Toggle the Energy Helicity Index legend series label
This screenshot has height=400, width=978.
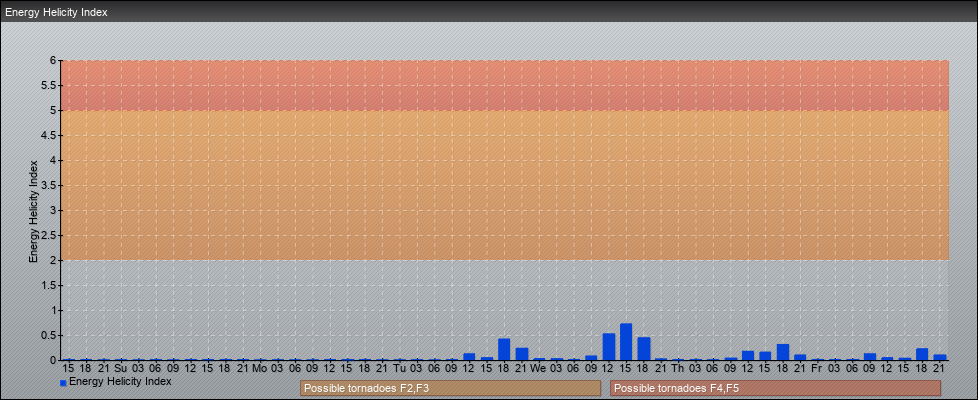click(x=120, y=381)
